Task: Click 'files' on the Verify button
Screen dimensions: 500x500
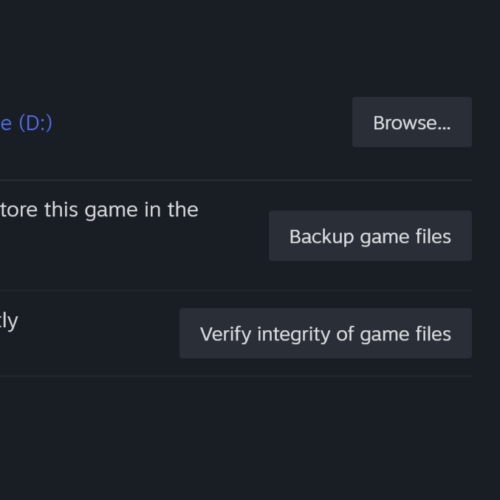Action: (x=433, y=334)
